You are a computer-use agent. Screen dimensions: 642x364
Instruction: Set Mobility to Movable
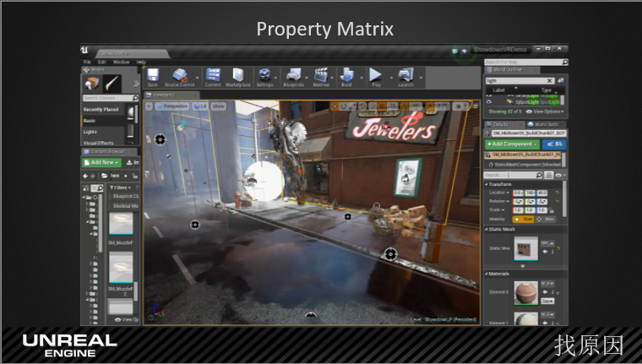[x=546, y=220]
